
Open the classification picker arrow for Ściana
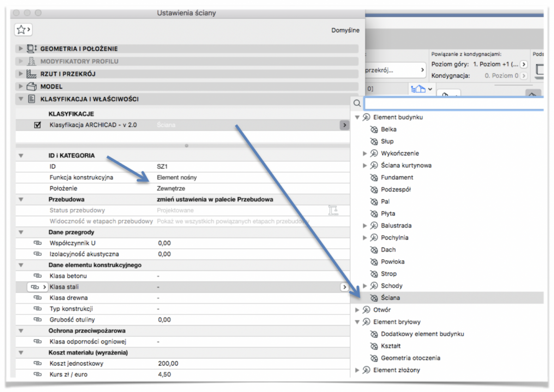tap(344, 125)
